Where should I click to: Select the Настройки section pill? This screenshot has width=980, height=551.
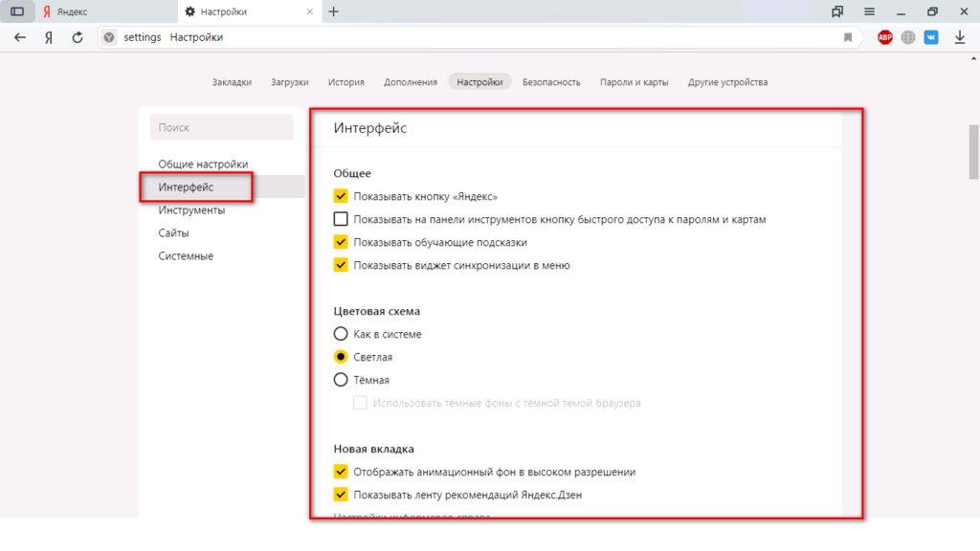click(x=479, y=82)
